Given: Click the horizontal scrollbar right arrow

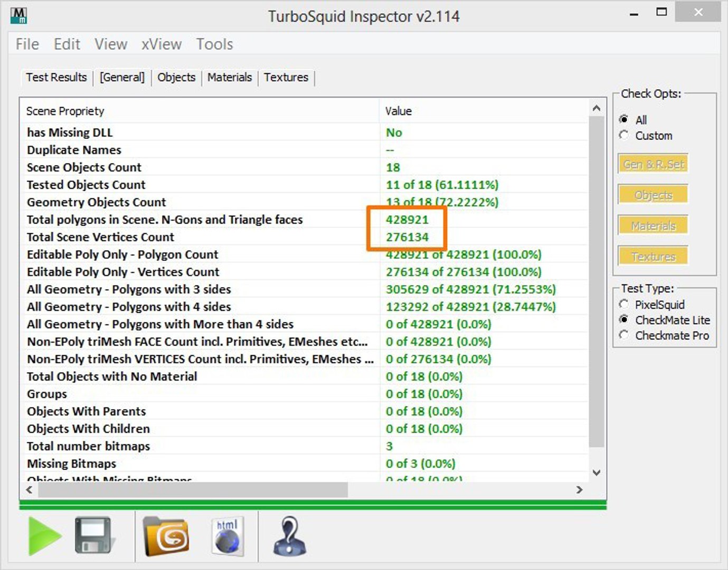Looking at the screenshot, I should [x=579, y=490].
